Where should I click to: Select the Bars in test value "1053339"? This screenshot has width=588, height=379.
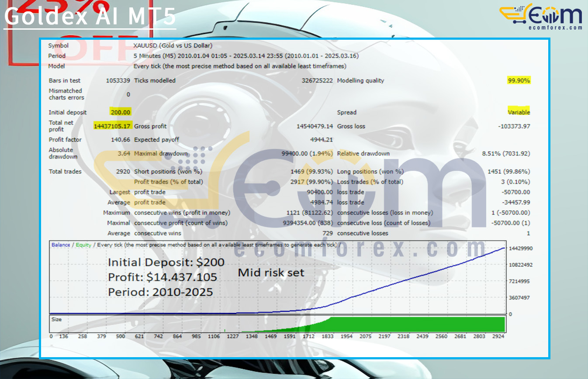[118, 80]
